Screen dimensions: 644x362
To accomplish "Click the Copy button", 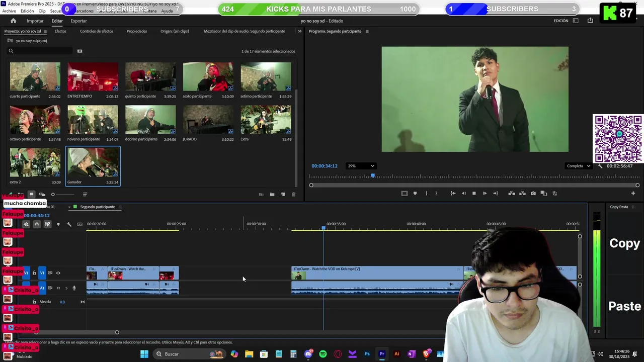I will (624, 243).
